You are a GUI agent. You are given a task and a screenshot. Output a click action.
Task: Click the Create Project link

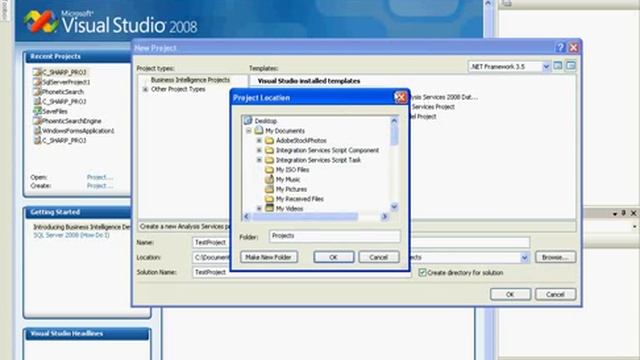coord(100,186)
